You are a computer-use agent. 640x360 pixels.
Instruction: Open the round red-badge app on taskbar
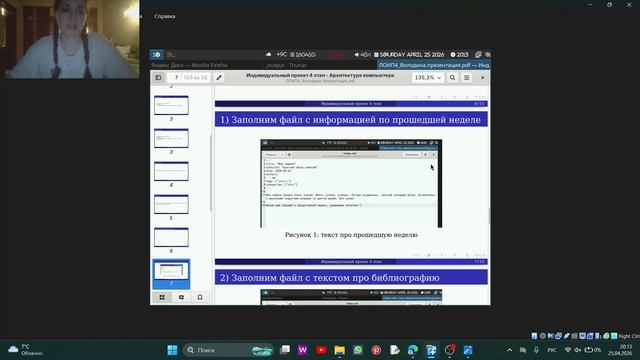(x=450, y=350)
